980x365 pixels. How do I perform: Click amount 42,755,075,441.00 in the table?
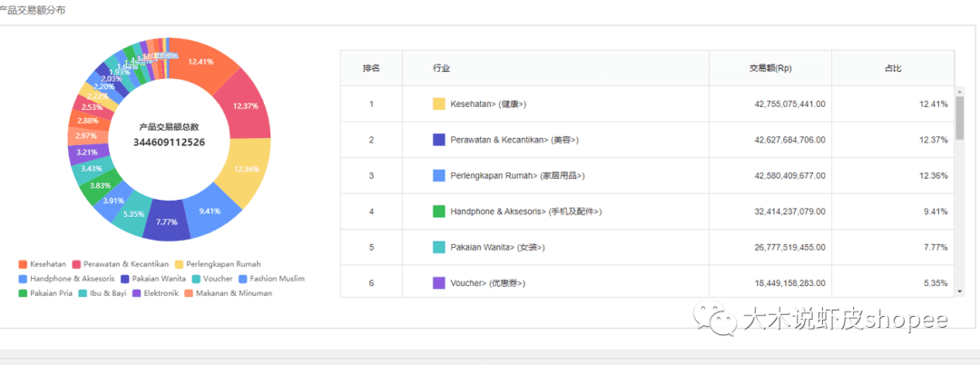pos(790,104)
